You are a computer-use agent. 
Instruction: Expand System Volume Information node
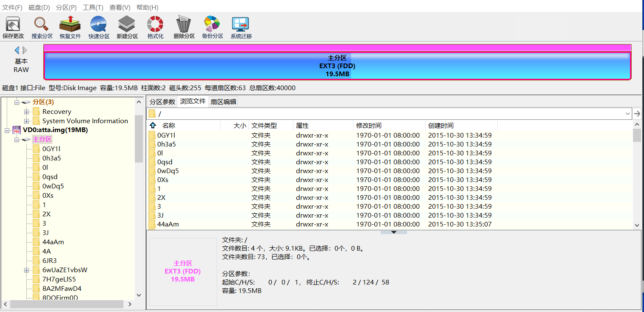click(x=26, y=121)
